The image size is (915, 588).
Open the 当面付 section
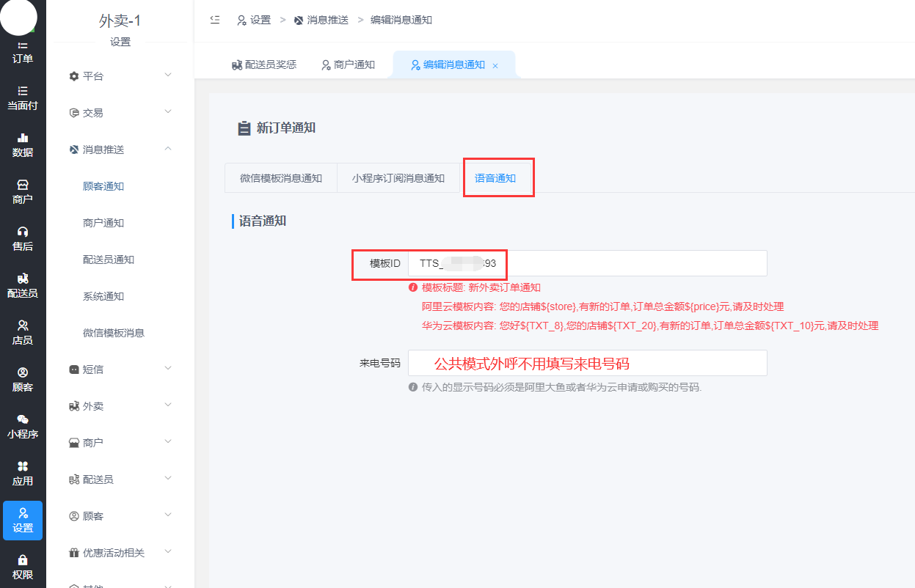23,98
